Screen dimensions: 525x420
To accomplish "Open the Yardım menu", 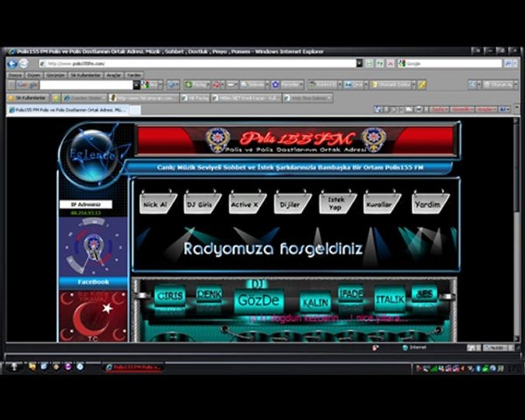I will pos(134,75).
